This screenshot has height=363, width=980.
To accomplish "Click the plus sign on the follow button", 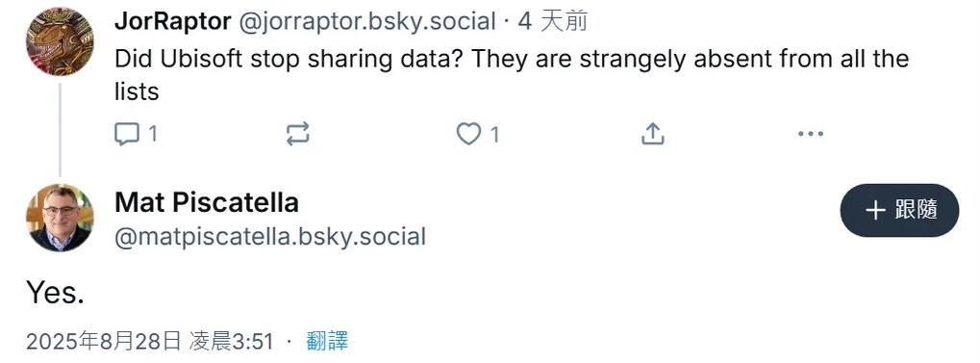I will tap(875, 211).
